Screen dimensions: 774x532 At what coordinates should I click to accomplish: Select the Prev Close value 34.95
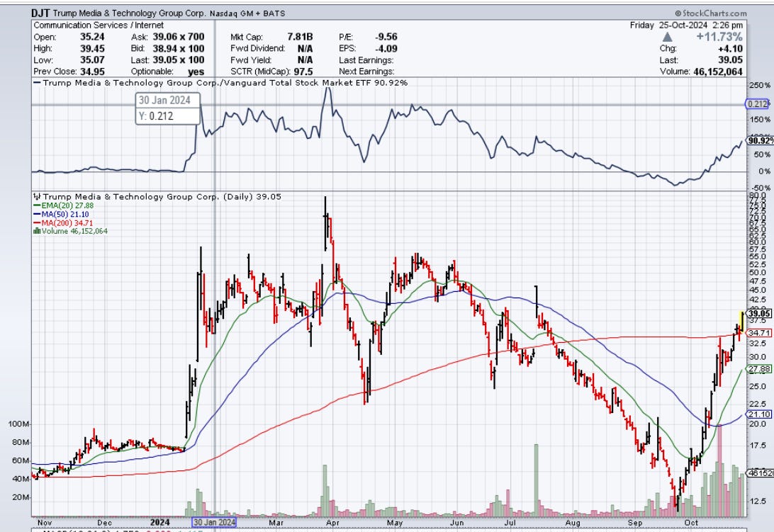click(x=92, y=72)
